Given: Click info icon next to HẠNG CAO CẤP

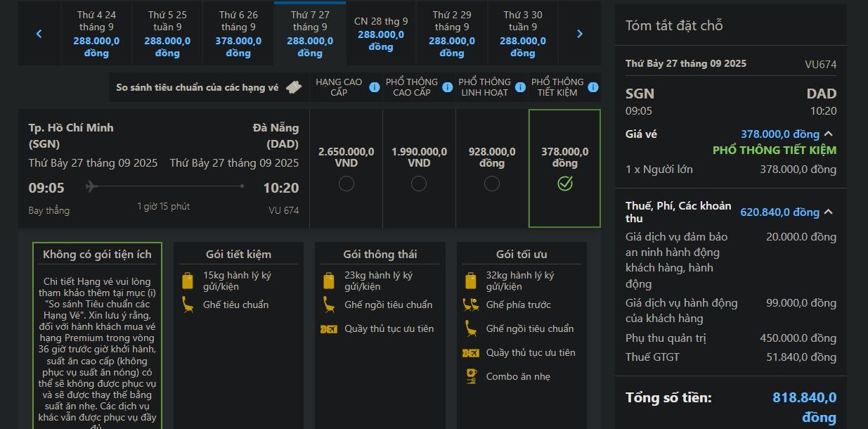Looking at the screenshot, I should [x=375, y=87].
